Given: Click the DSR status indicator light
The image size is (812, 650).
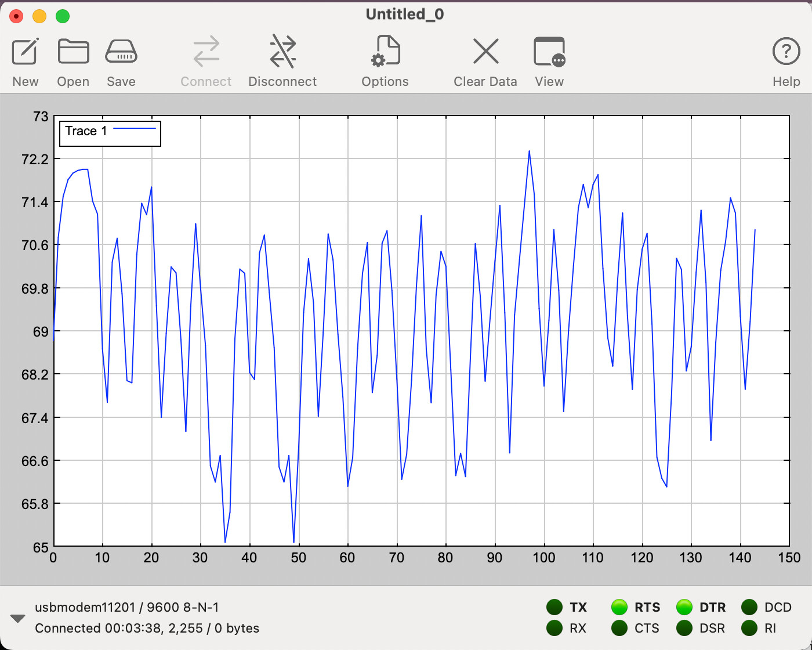Looking at the screenshot, I should pos(684,628).
